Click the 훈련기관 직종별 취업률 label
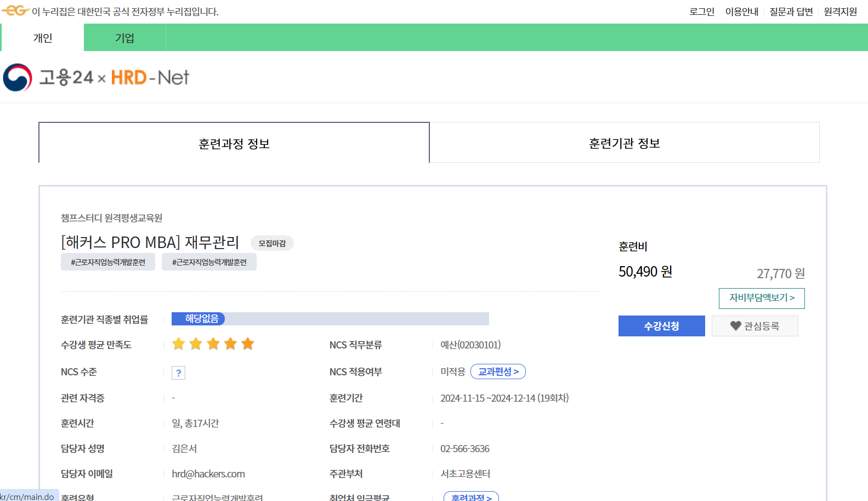 tap(104, 319)
